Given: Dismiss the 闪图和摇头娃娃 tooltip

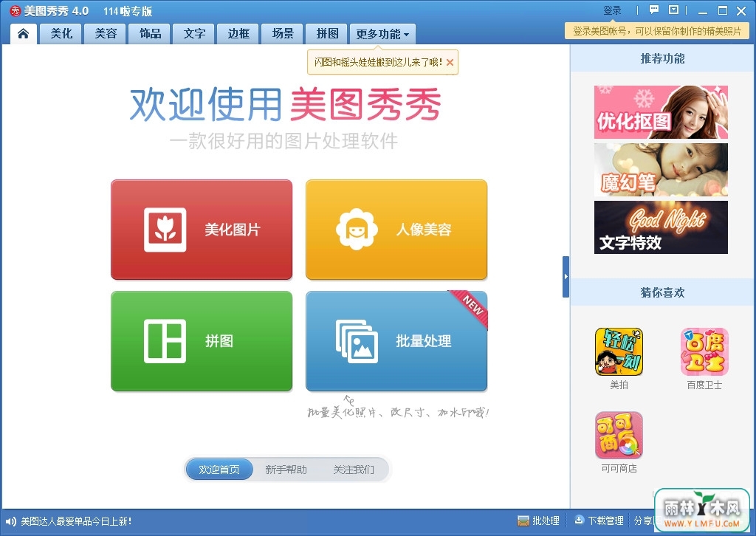Looking at the screenshot, I should point(450,62).
